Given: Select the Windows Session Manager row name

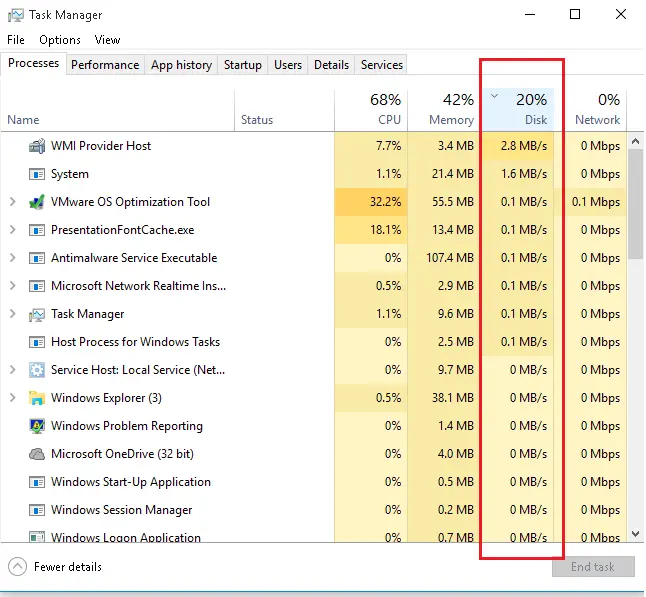Looking at the screenshot, I should coord(122,510).
